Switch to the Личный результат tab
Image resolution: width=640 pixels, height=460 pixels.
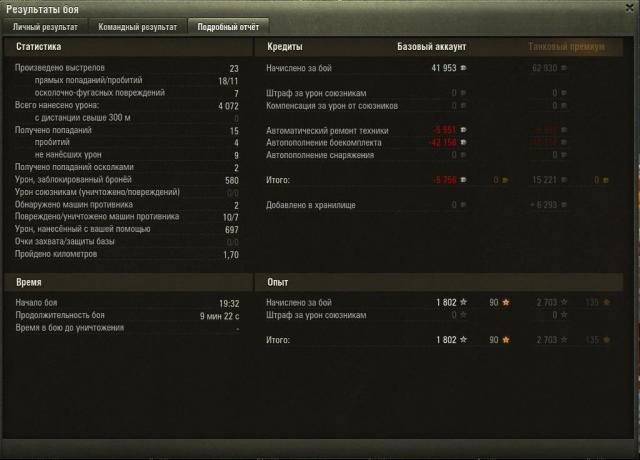[45, 27]
